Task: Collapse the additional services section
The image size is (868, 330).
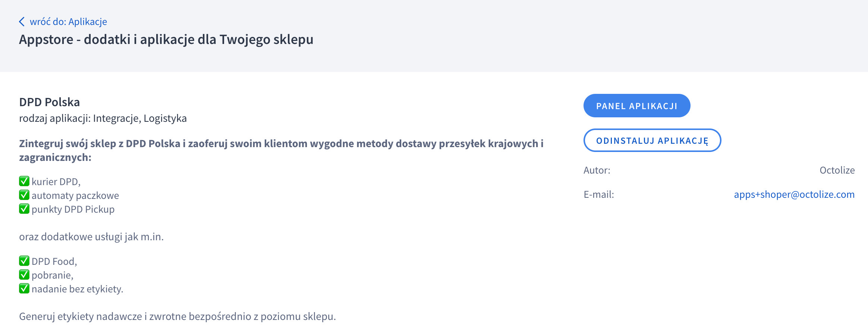Action: coord(92,236)
